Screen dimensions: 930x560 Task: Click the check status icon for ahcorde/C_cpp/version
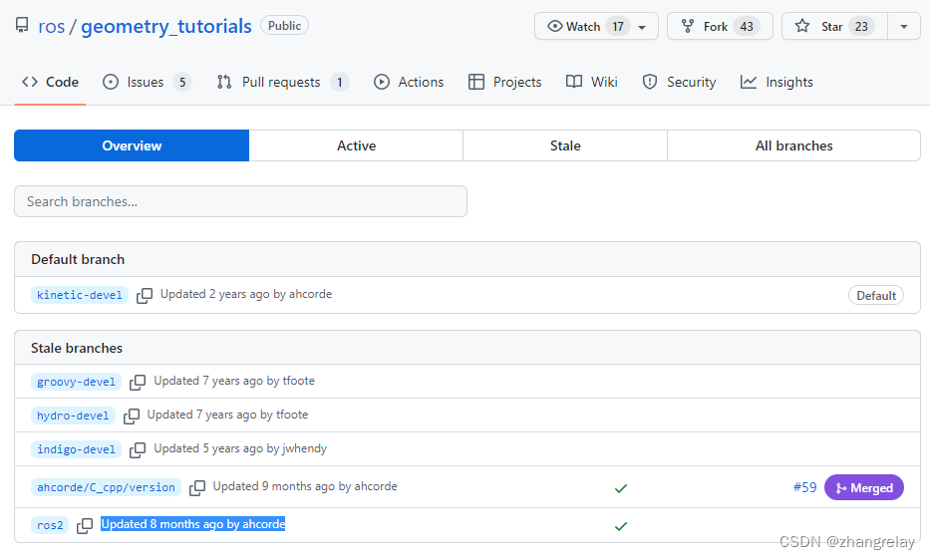coord(621,488)
